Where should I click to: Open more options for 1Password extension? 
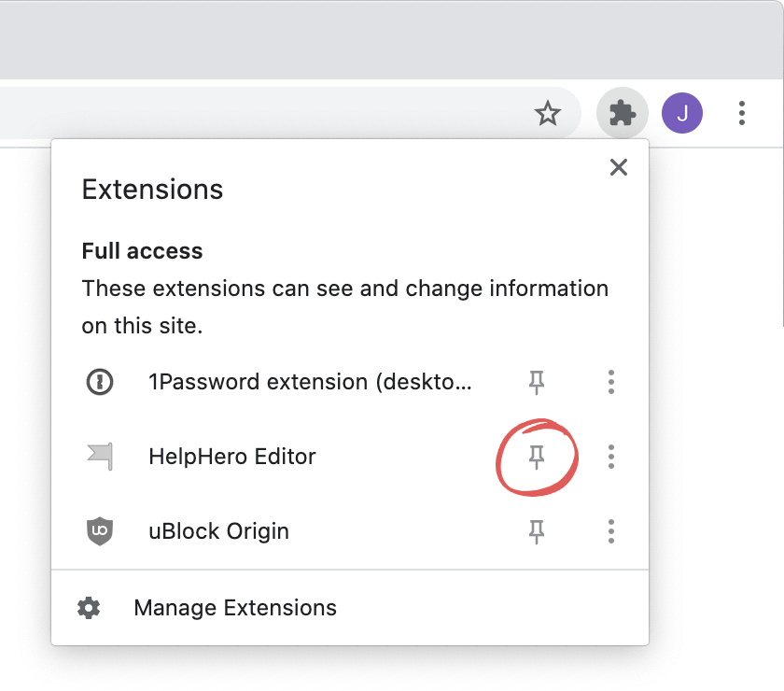[x=611, y=382]
